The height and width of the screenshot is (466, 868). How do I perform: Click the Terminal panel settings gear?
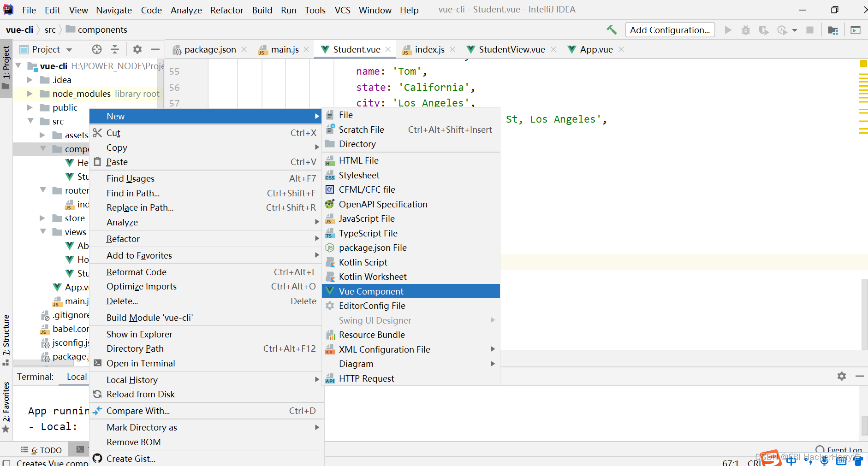point(842,377)
